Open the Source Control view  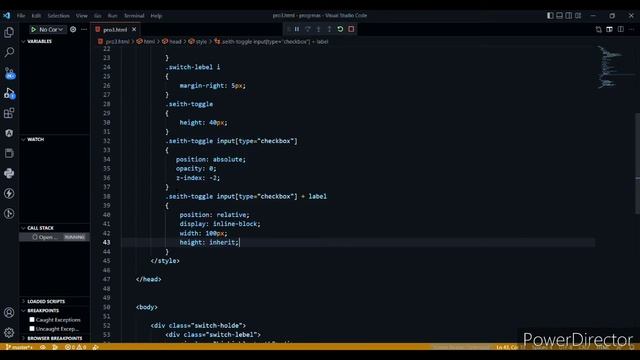pyautogui.click(x=9, y=73)
